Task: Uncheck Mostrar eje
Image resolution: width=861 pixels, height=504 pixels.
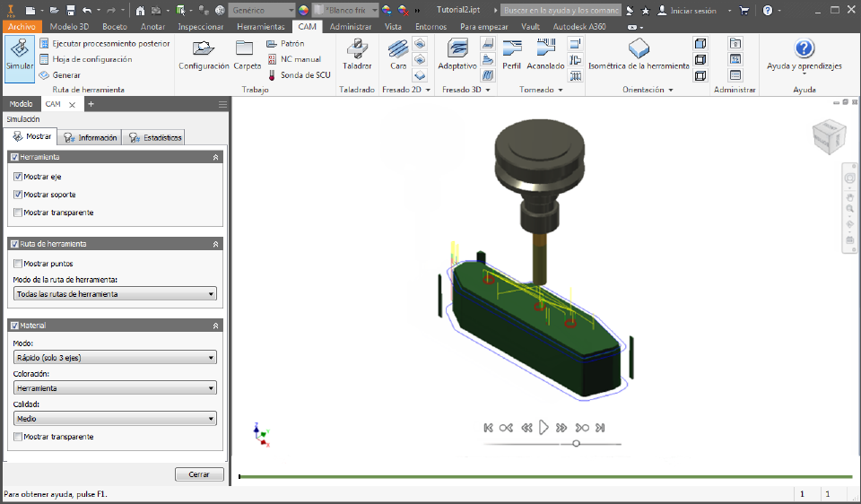Action: coord(18,177)
